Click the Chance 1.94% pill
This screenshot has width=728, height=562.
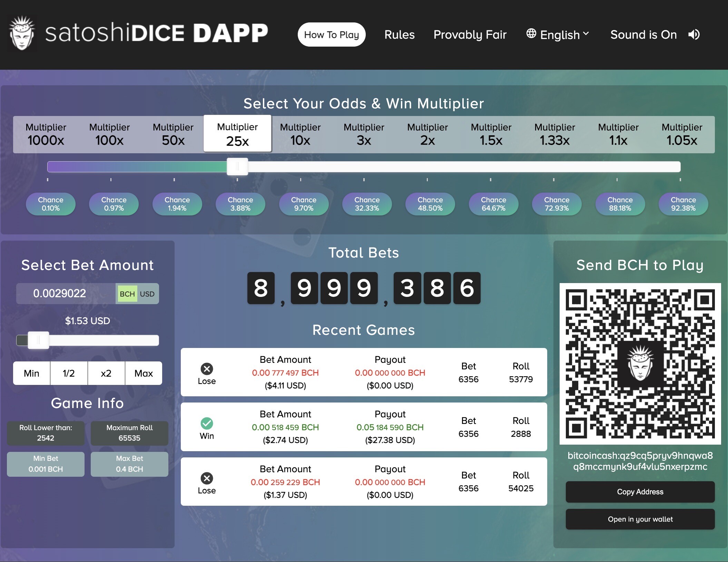click(x=177, y=204)
